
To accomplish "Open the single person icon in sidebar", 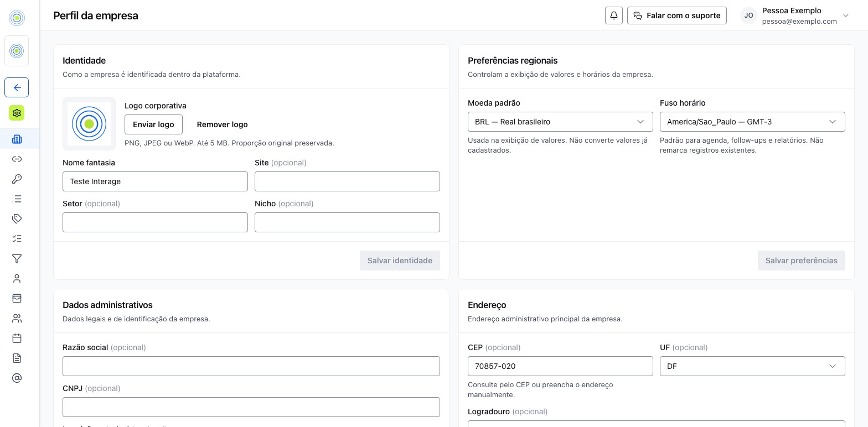I will coord(17,278).
